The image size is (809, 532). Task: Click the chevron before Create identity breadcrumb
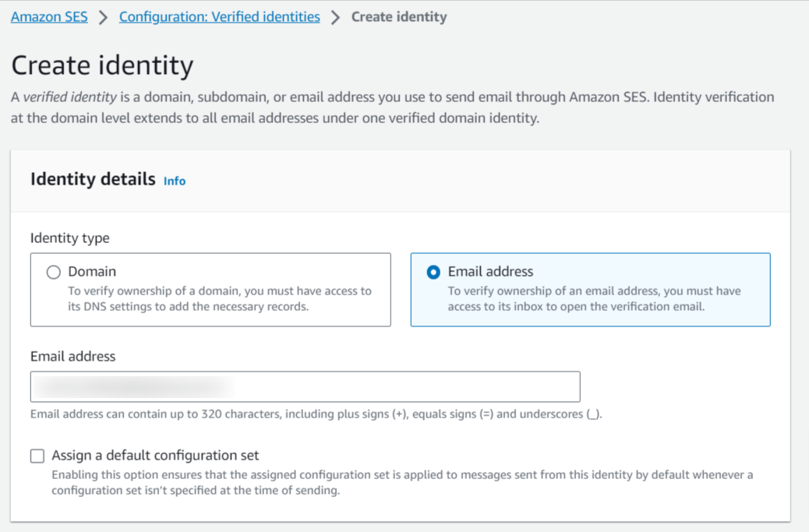coord(336,17)
